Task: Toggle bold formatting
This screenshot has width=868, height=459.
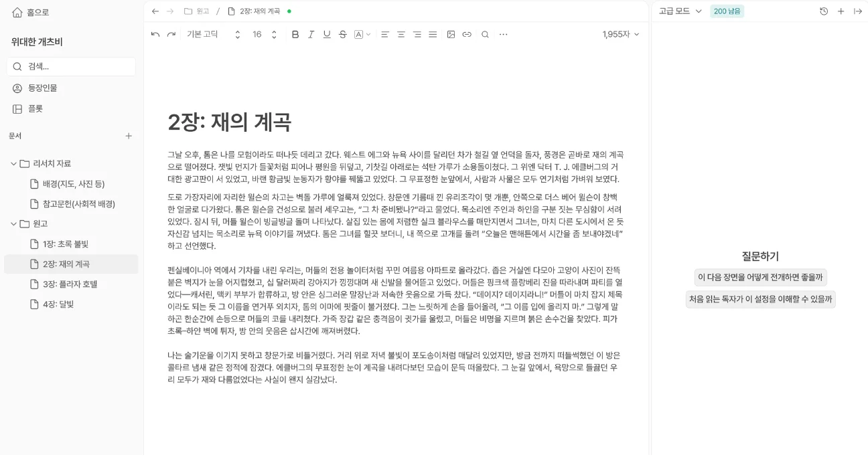Action: pos(295,34)
